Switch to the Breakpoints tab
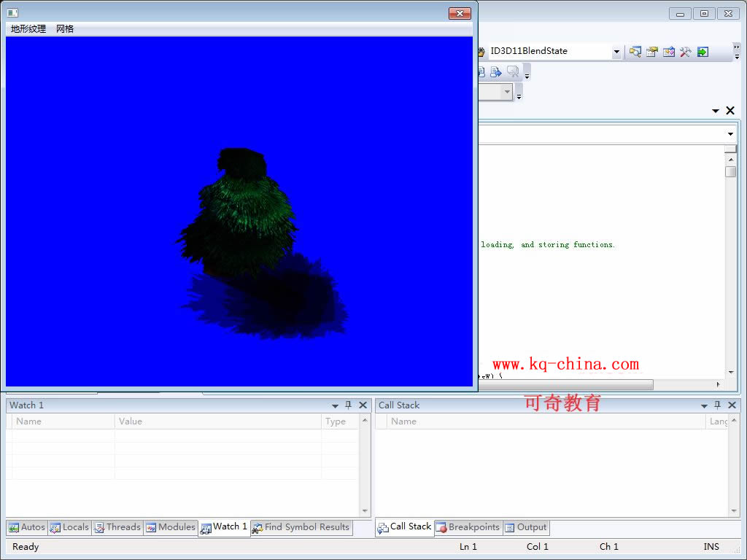 point(468,527)
